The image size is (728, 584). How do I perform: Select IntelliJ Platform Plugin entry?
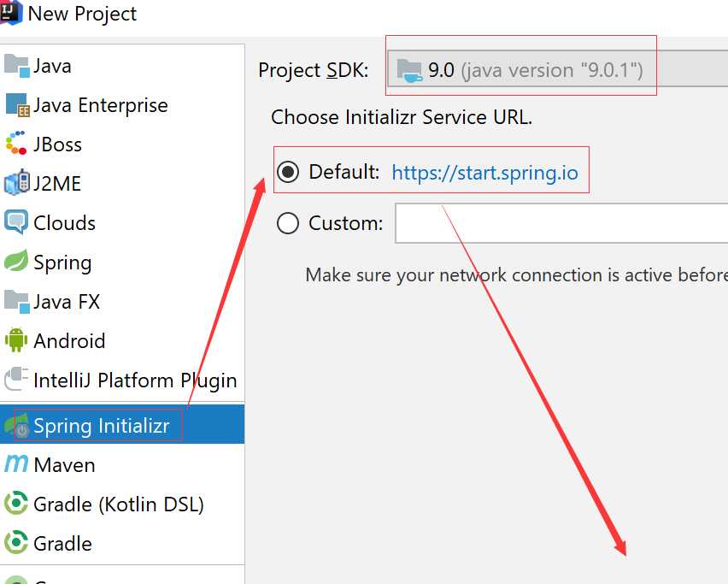(x=135, y=380)
